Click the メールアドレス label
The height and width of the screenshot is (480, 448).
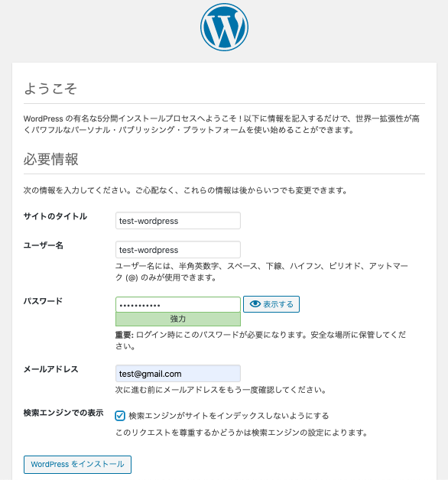51,369
